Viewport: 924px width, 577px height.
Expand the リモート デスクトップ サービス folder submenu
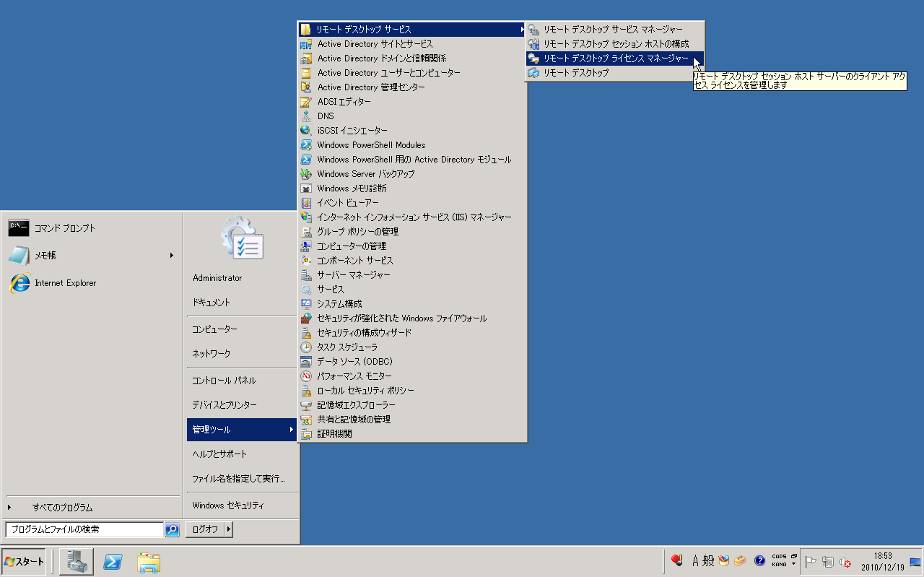coord(412,30)
